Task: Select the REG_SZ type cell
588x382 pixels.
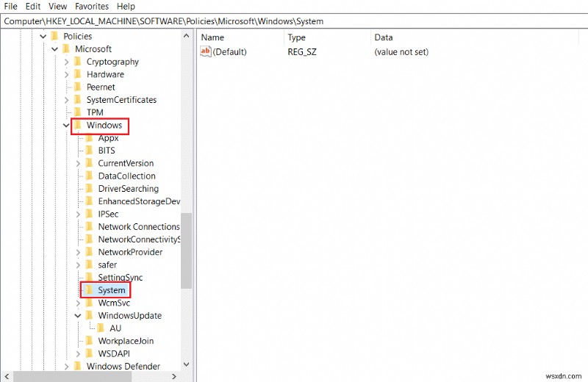Action: point(302,51)
